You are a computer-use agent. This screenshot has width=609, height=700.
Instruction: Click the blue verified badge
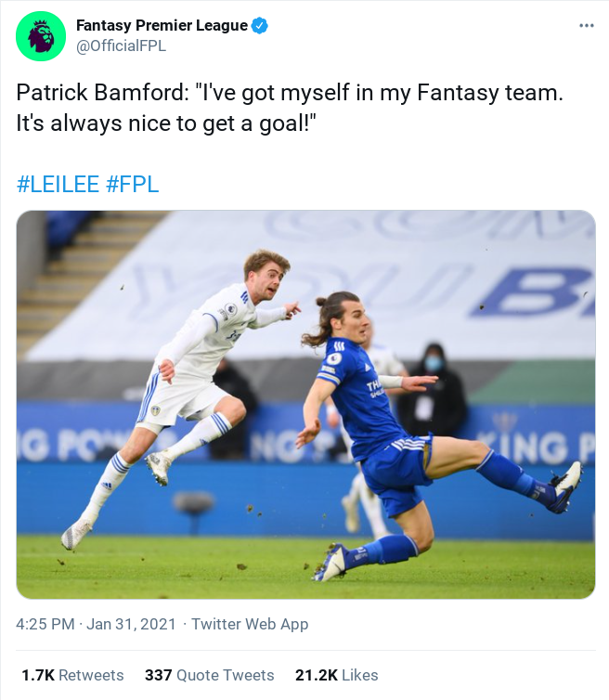coord(260,26)
